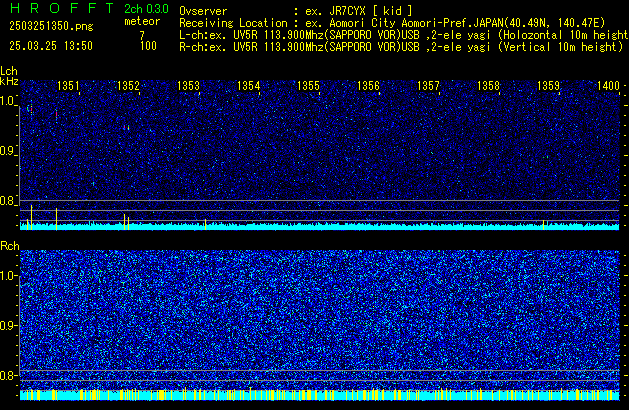Image resolution: width=629 pixels, height=410 pixels.
Task: Click the yellow spike just after 1353 in Lch level strip
Action: point(205,224)
